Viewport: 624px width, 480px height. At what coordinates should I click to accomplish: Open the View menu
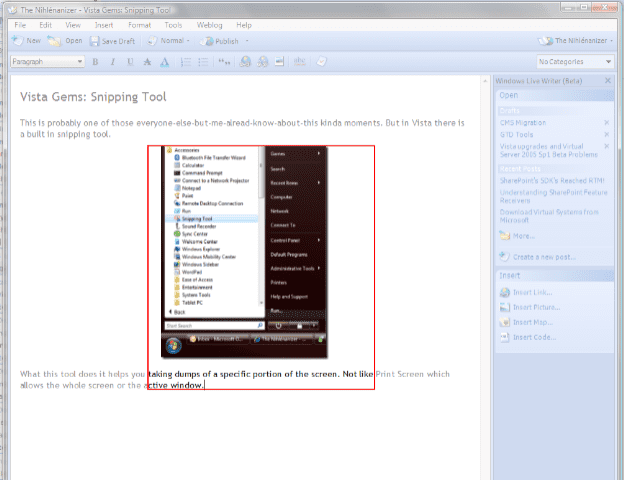pyautogui.click(x=73, y=25)
